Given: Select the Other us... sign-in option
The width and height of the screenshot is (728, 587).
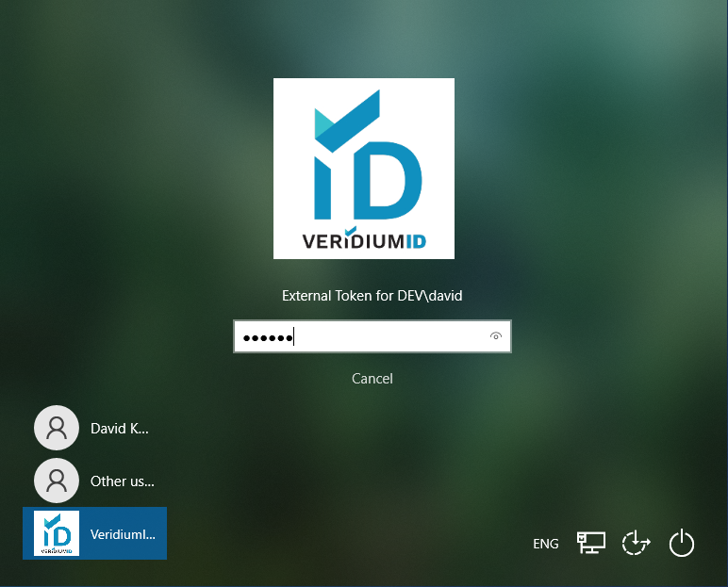Looking at the screenshot, I should tap(122, 481).
